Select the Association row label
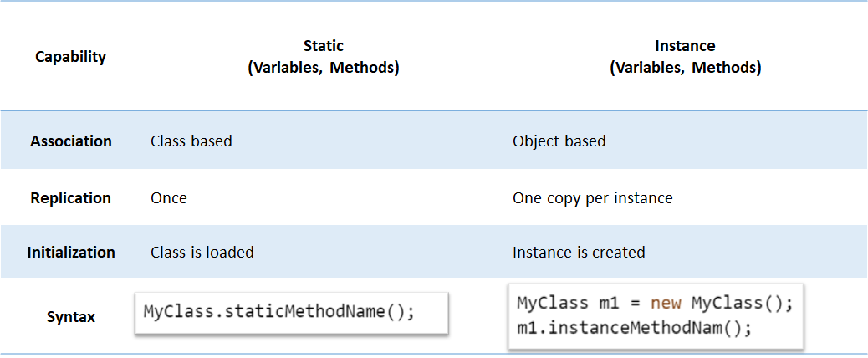The image size is (868, 358). pyautogui.click(x=71, y=141)
